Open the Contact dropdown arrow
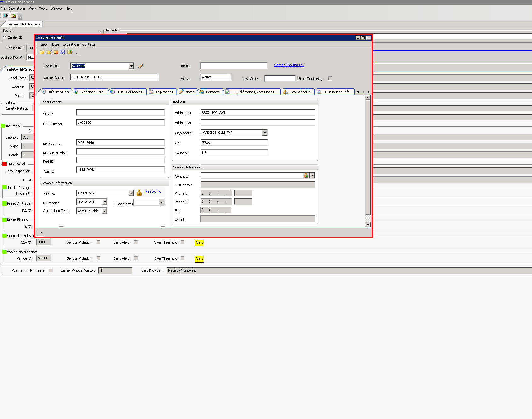 point(312,175)
